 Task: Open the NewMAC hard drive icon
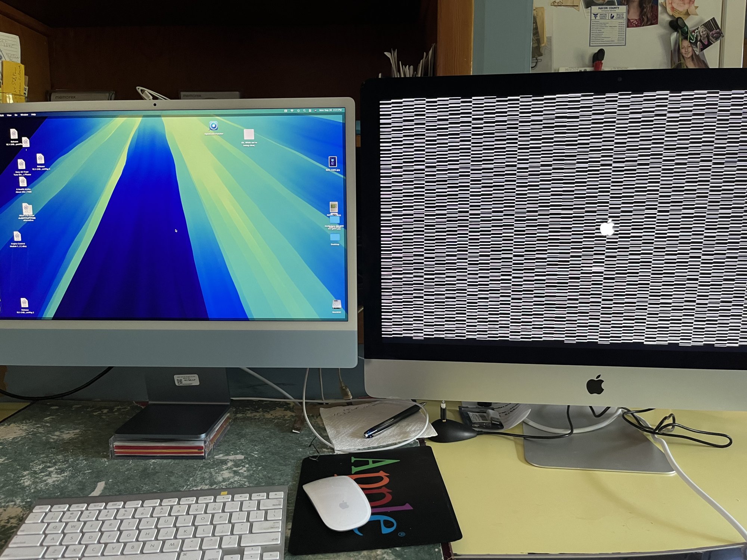click(x=336, y=304)
